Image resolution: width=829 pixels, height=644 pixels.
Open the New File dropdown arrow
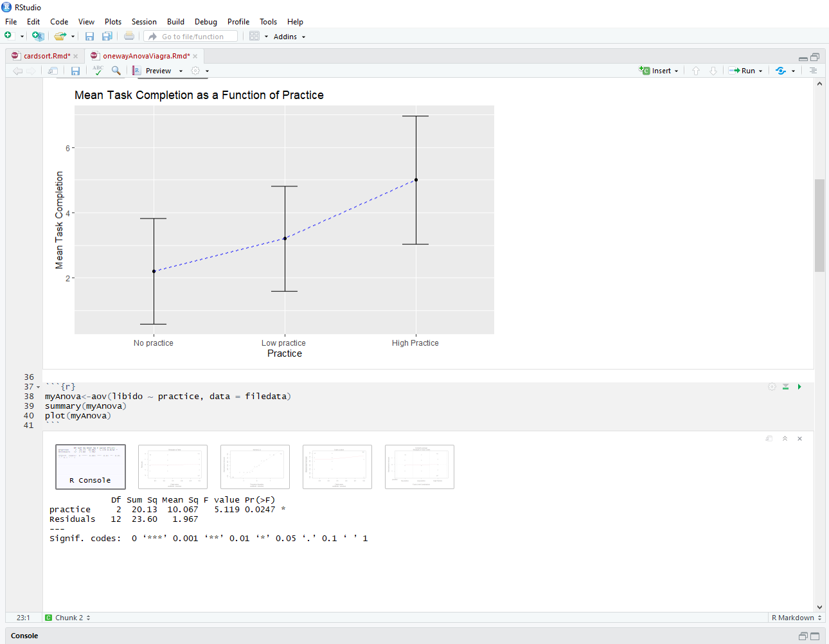pos(22,37)
